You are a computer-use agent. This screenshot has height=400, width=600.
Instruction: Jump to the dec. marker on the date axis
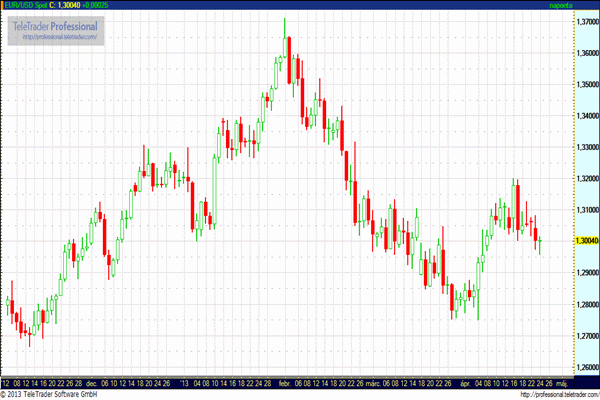tap(91, 383)
